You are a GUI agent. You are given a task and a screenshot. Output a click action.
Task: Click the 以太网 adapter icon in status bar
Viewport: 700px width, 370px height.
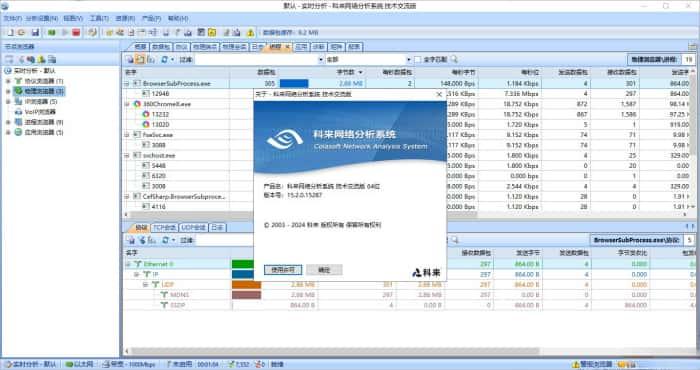[x=69, y=365]
